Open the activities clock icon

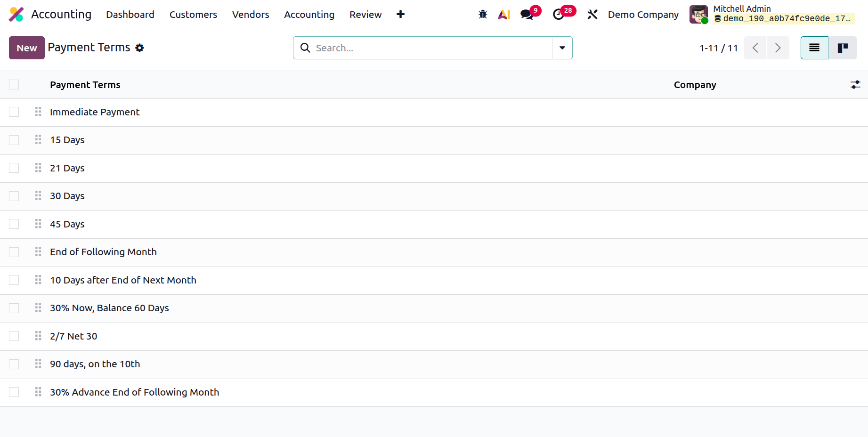(559, 15)
